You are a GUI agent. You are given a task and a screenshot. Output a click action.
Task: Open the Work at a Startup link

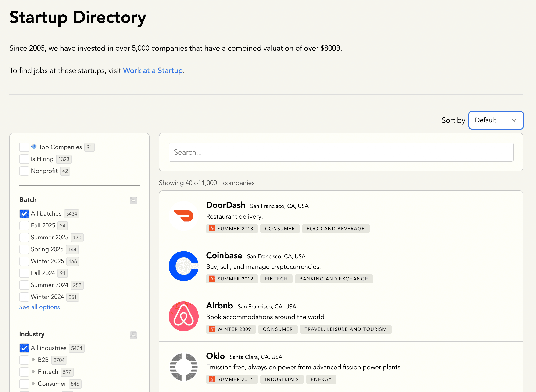[x=153, y=70]
